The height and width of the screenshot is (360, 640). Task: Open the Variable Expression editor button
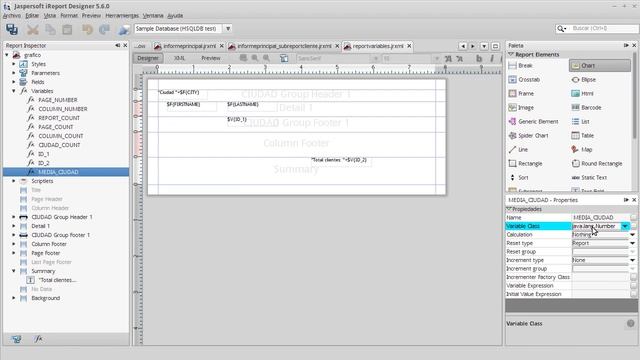(x=633, y=286)
